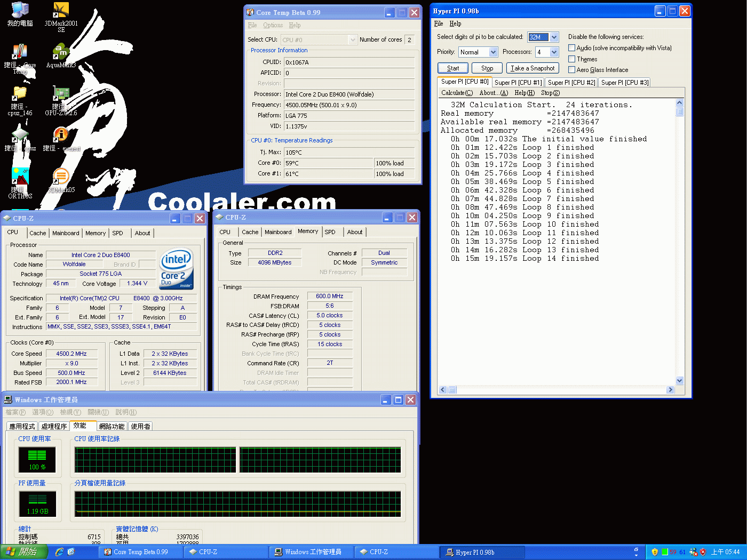The width and height of the screenshot is (747, 560).
Task: Click the Windows Start button
Action: tap(23, 552)
